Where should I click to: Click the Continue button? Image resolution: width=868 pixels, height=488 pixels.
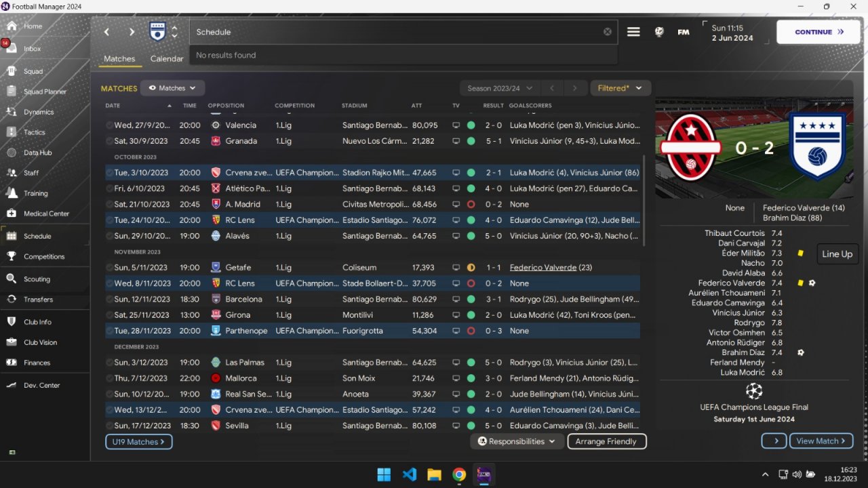coord(818,32)
